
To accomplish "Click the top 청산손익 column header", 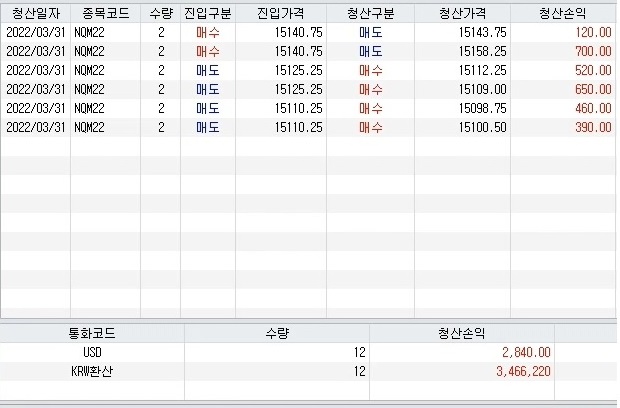I will [x=563, y=14].
